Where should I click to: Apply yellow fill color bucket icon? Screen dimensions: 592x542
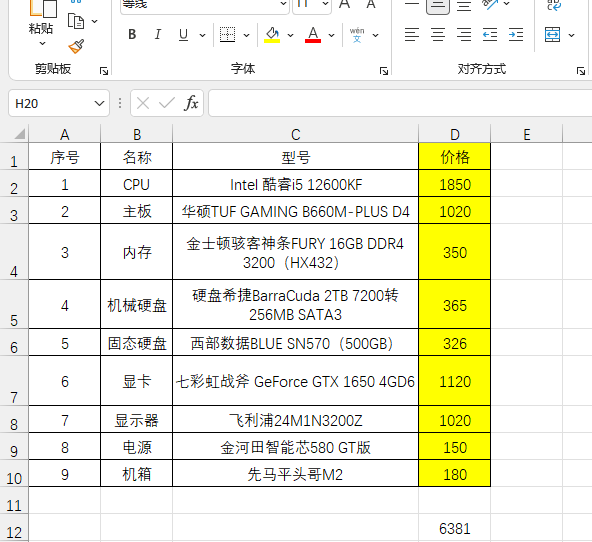272,35
